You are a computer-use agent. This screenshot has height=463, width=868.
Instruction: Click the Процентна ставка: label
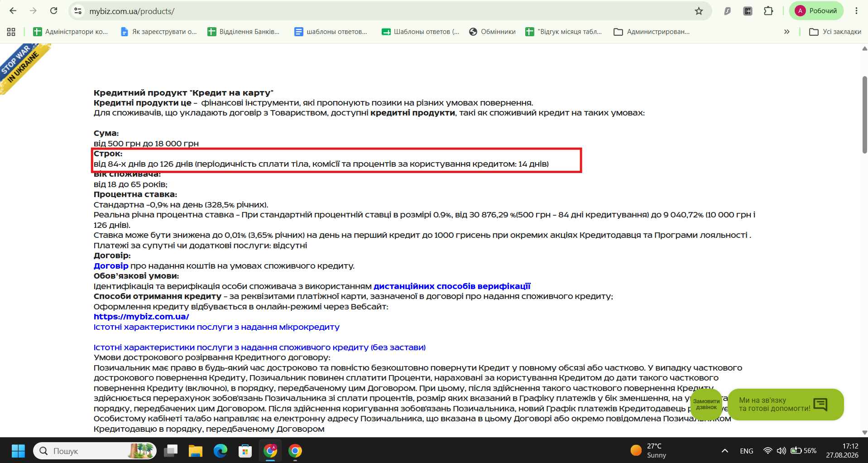point(135,195)
